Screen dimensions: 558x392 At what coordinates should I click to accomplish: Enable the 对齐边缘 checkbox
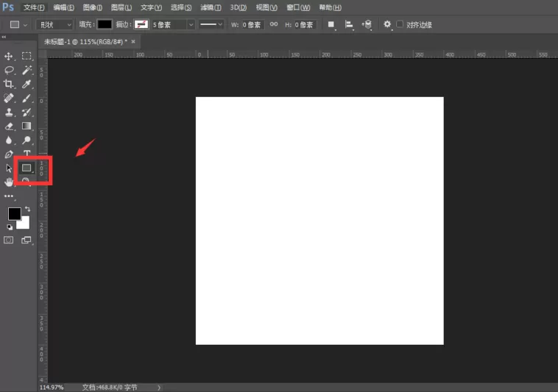(x=400, y=24)
